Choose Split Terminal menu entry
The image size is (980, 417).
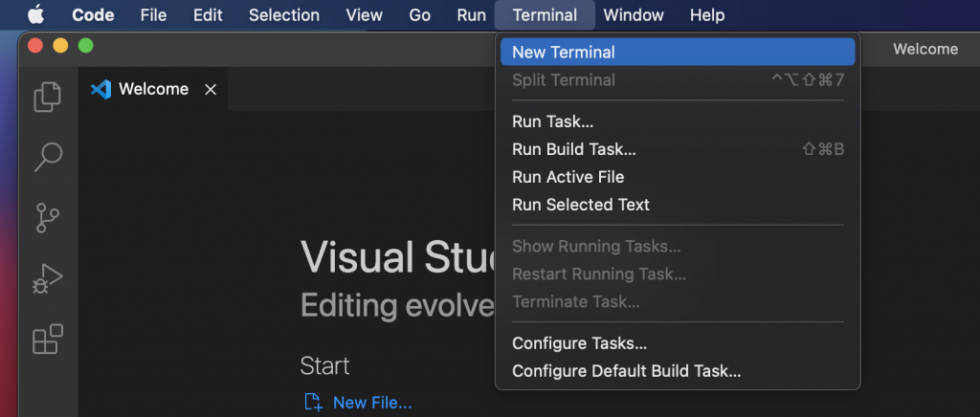pyautogui.click(x=678, y=80)
